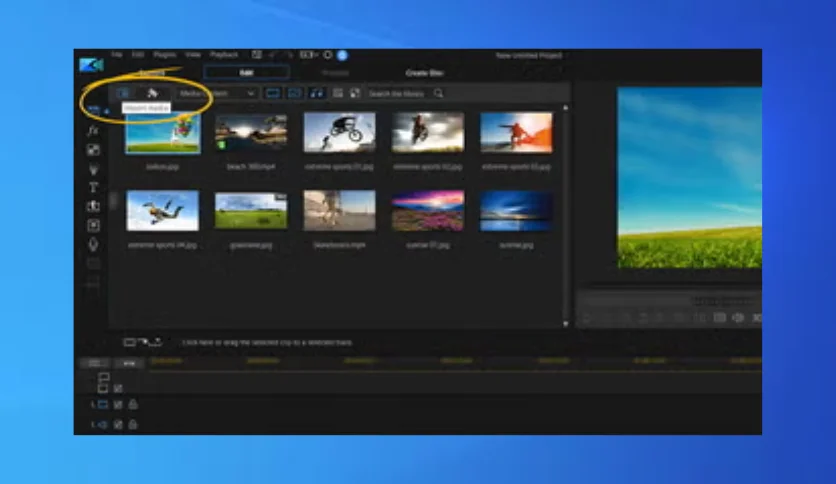The image size is (836, 484).
Task: Open the Effect Room (fx) in sidebar
Action: tap(93, 131)
